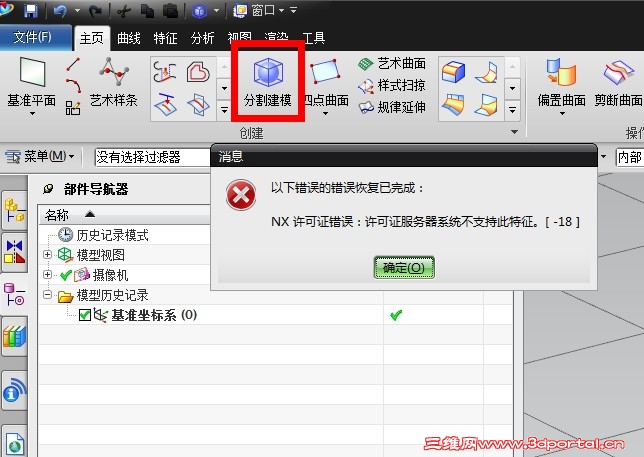Expand the 基准平面 dropdown arrow
The width and height of the screenshot is (644, 457).
32,113
